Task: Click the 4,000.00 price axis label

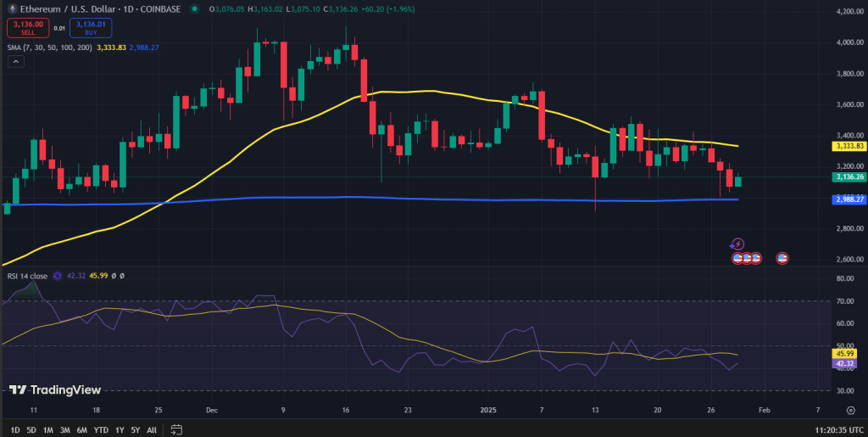Action: coord(851,42)
